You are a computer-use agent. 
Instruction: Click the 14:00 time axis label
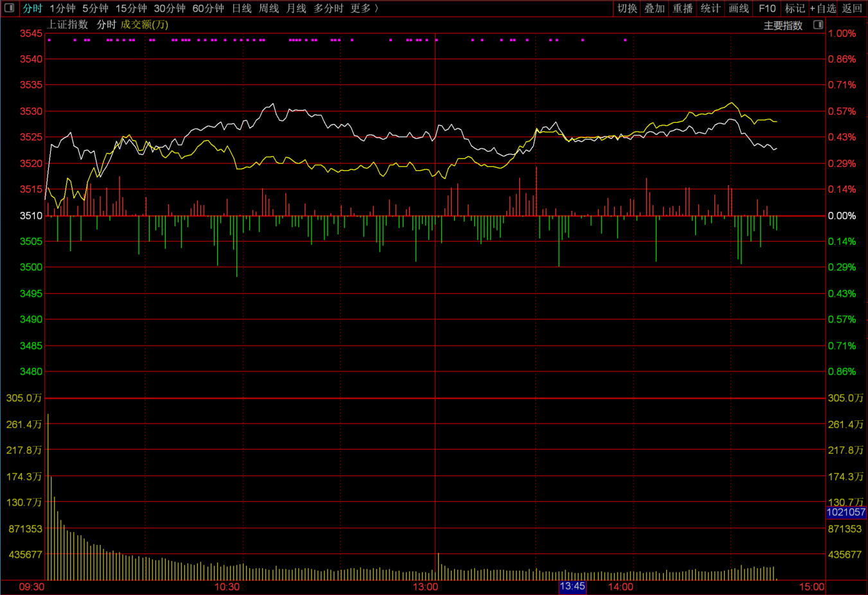point(621,587)
